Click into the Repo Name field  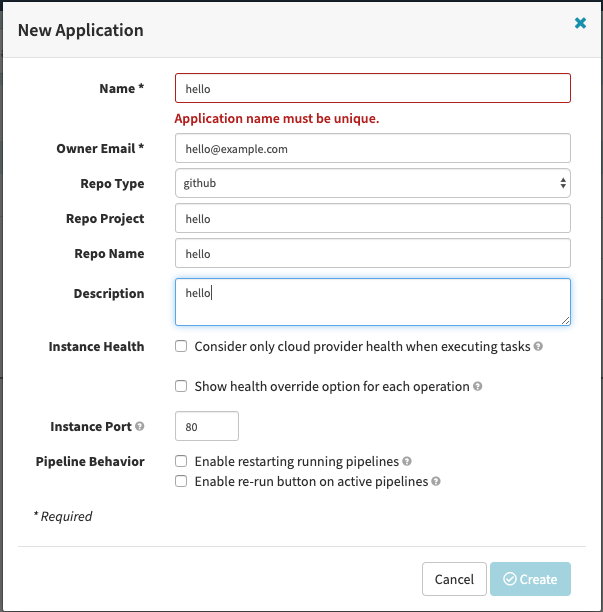[x=373, y=253]
